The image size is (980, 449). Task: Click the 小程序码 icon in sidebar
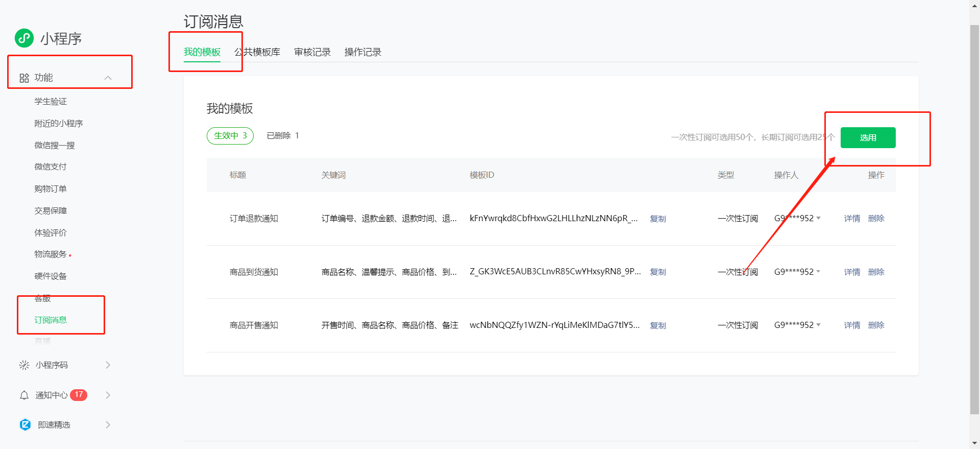tap(24, 365)
